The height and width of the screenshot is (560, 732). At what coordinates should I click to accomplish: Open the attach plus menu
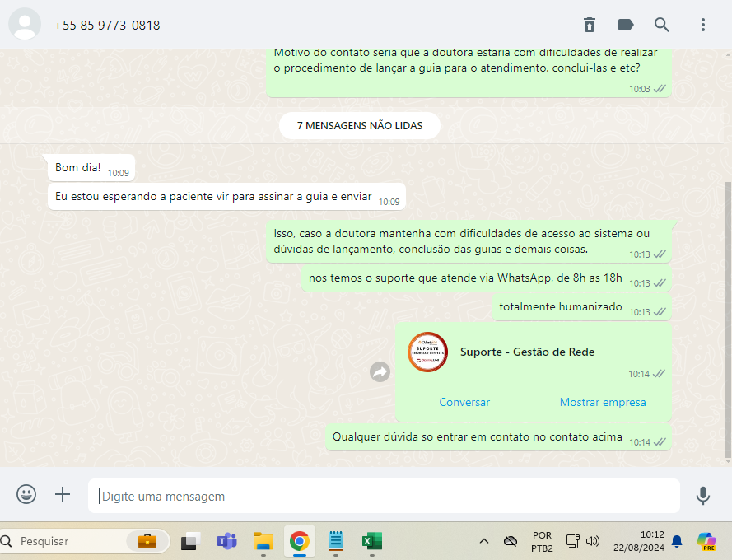[63, 494]
